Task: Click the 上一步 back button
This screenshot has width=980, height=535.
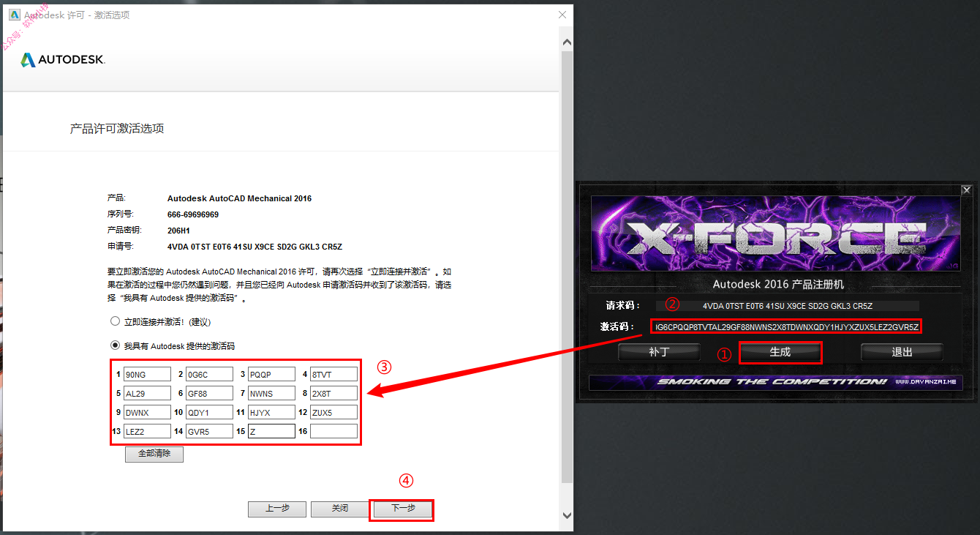Action: click(x=277, y=509)
